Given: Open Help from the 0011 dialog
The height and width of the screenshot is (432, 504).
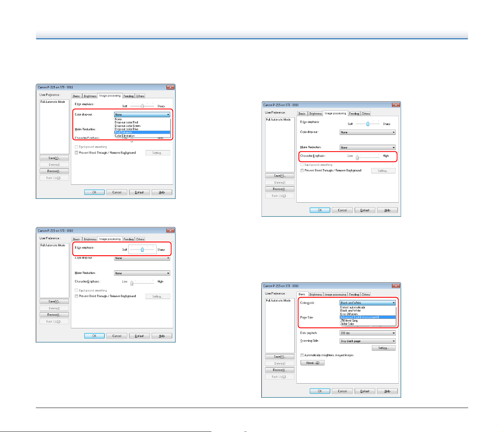Looking at the screenshot, I should tap(162, 192).
